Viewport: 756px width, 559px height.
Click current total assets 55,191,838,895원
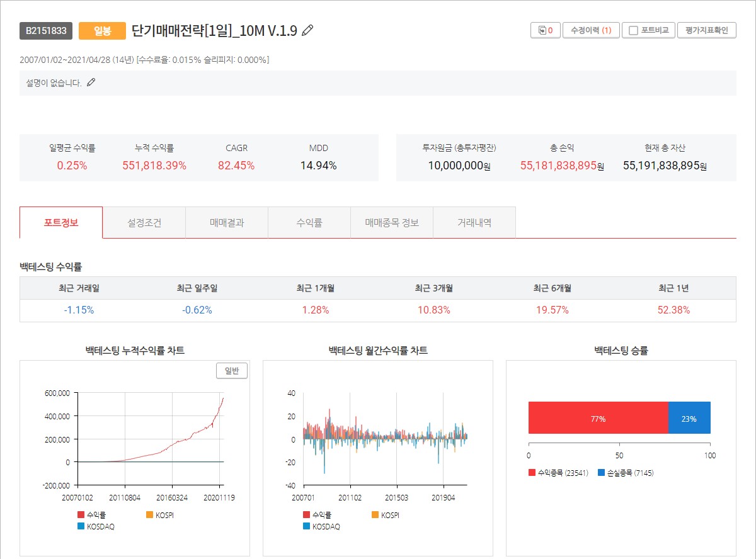pyautogui.click(x=665, y=166)
